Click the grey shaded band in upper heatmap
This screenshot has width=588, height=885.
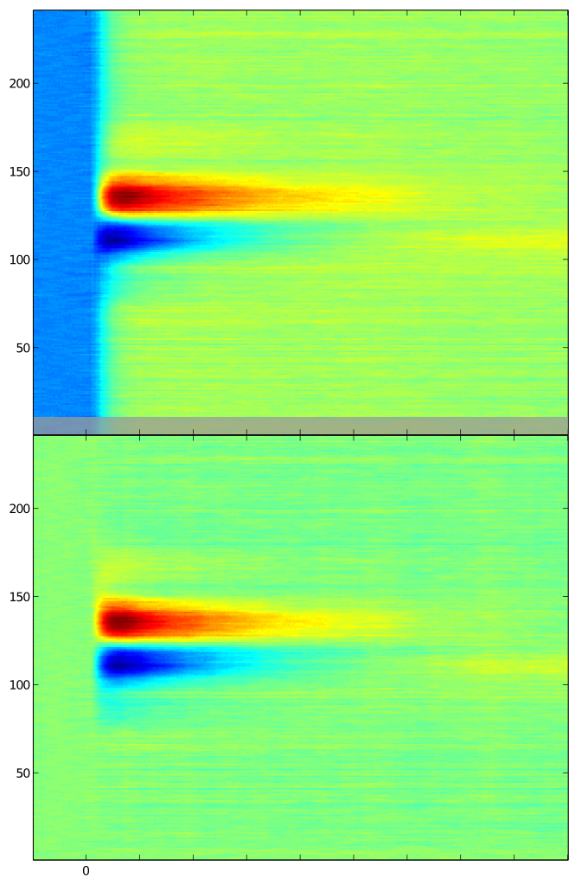301,426
